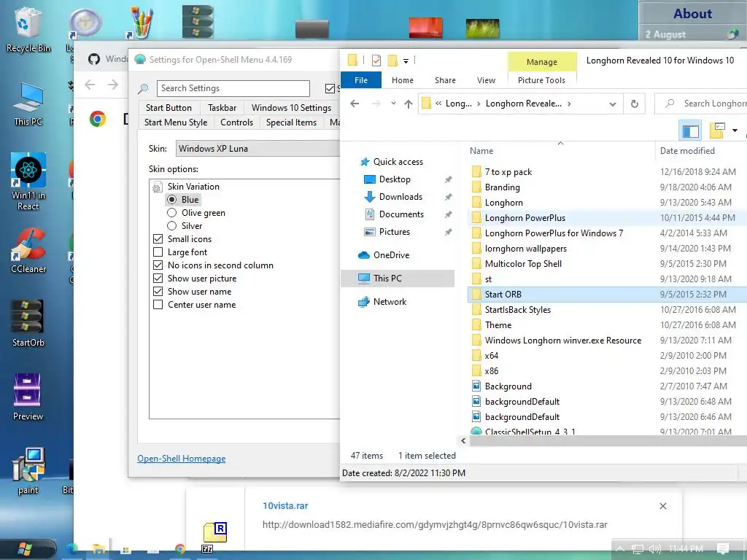Toggle No icons in second column
747x560 pixels.
[158, 265]
